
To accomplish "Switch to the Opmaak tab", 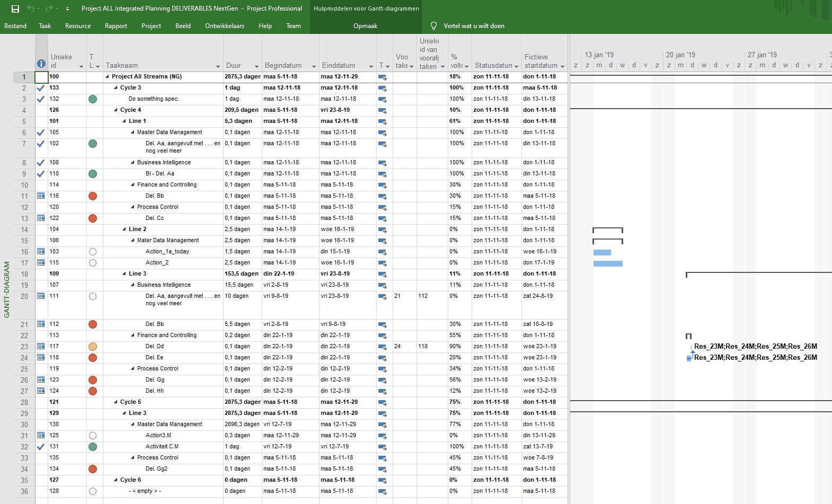I will (x=365, y=26).
